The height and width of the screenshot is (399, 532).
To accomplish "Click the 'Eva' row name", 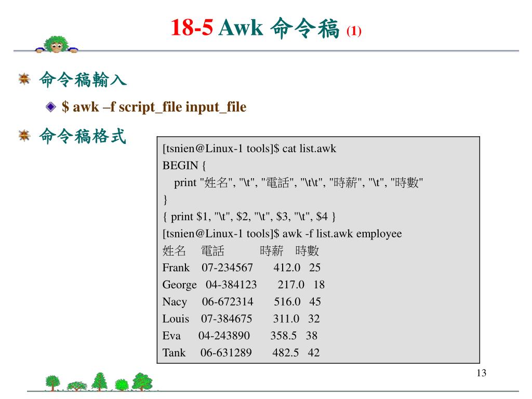I will 171,336.
